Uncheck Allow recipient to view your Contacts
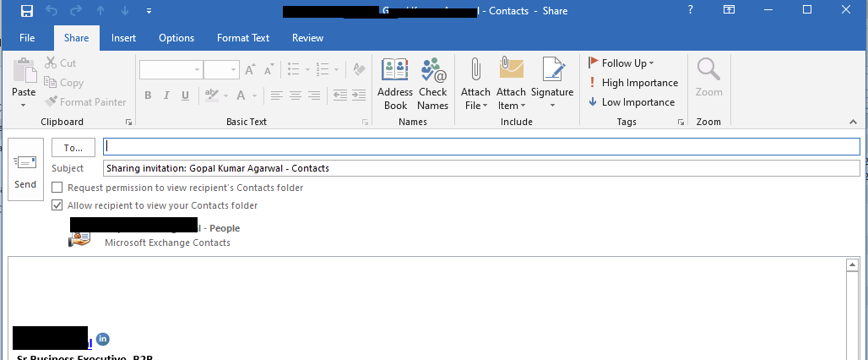The height and width of the screenshot is (360, 868). pos(57,205)
